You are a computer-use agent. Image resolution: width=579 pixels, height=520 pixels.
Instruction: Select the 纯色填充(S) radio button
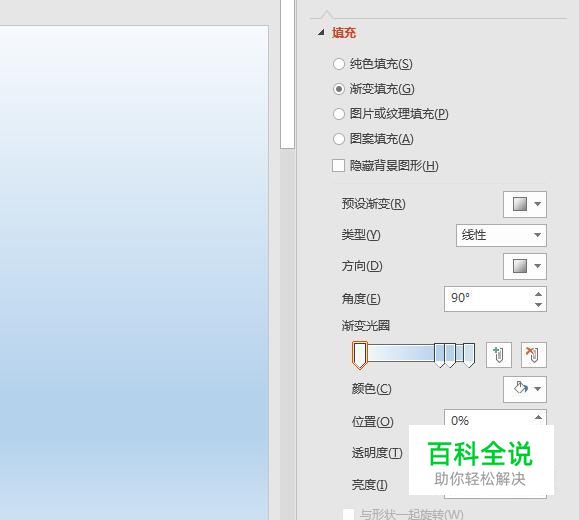(x=339, y=64)
